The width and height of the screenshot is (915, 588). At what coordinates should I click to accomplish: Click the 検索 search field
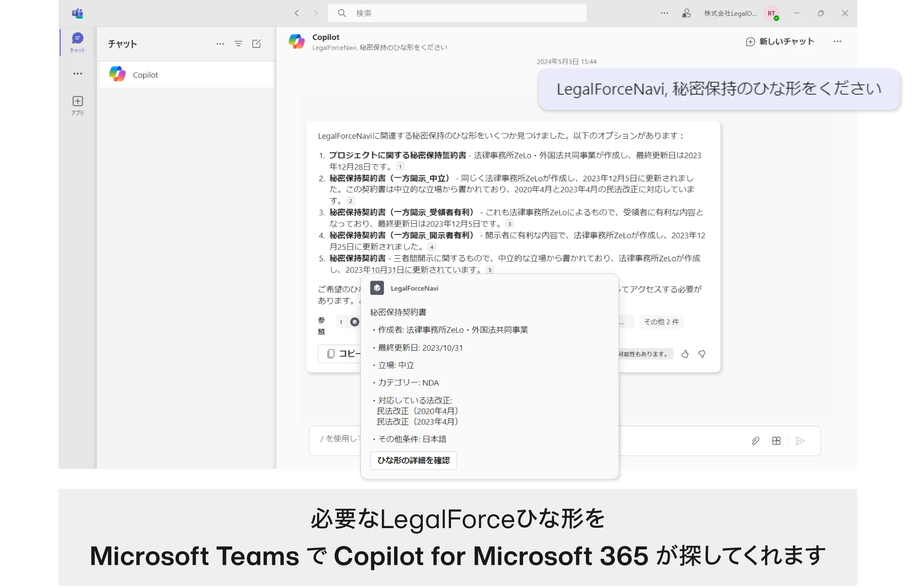[x=458, y=13]
